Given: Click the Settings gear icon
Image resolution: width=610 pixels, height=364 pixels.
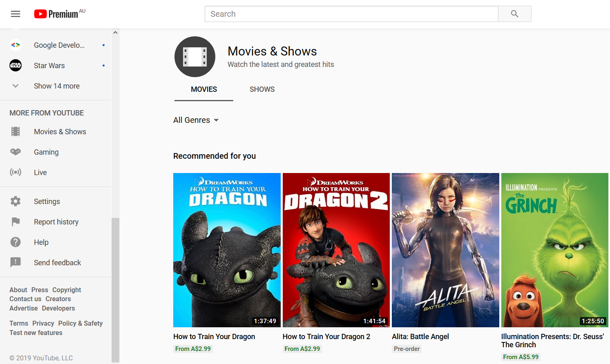Looking at the screenshot, I should pyautogui.click(x=16, y=201).
